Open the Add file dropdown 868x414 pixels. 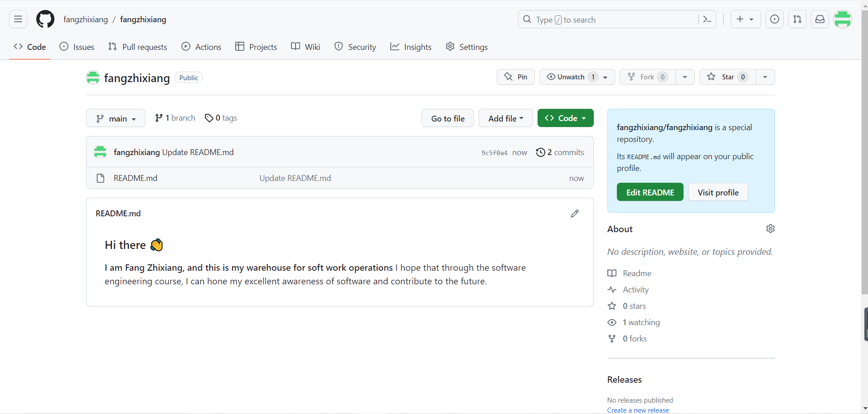(506, 118)
